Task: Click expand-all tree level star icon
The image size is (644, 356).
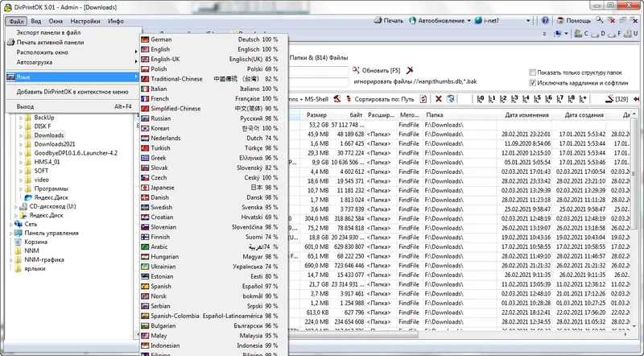Action: (583, 99)
